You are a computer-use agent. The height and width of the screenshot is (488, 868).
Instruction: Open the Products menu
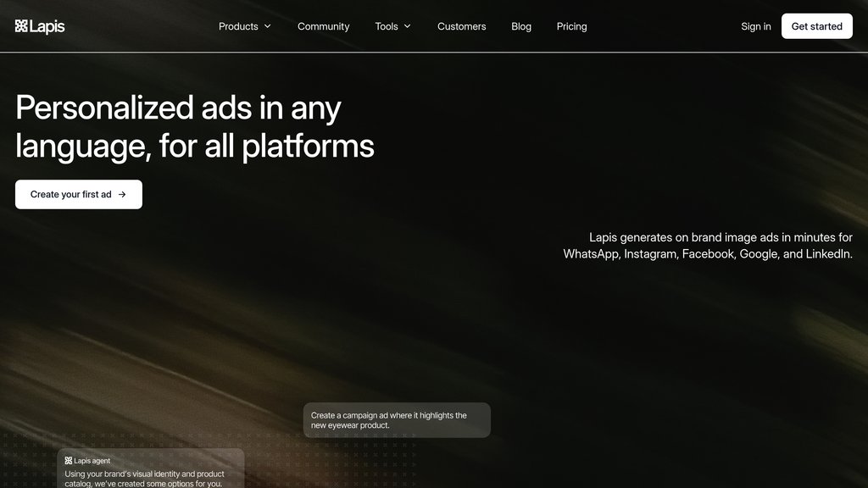click(x=238, y=26)
